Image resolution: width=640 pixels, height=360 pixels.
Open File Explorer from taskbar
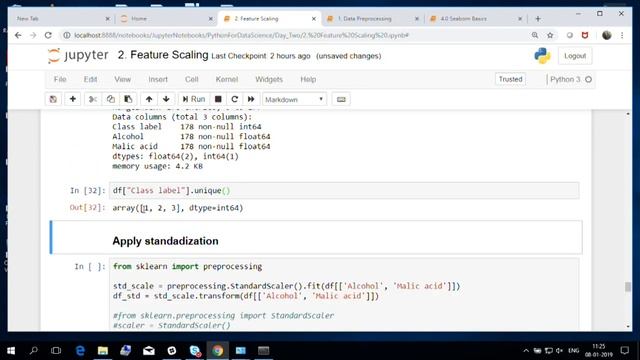(103, 351)
